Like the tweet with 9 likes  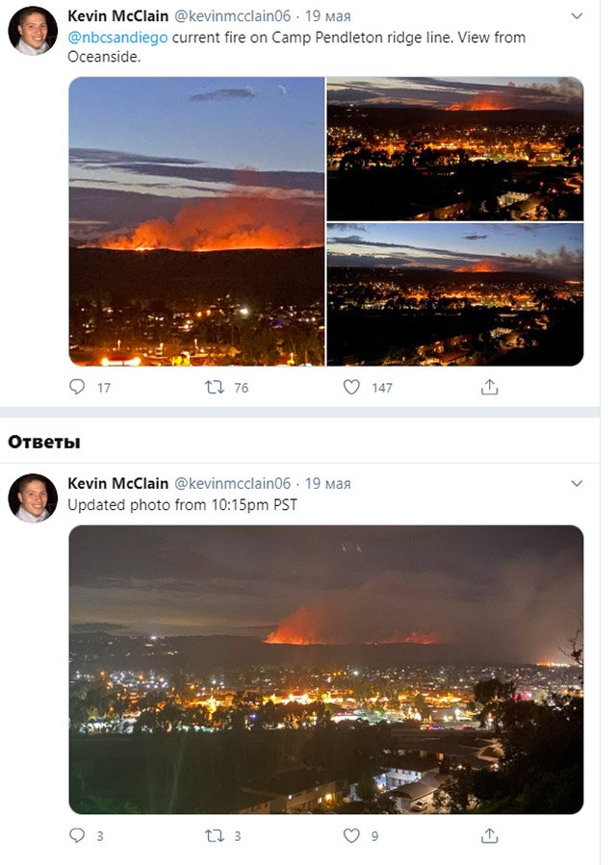coord(352,836)
